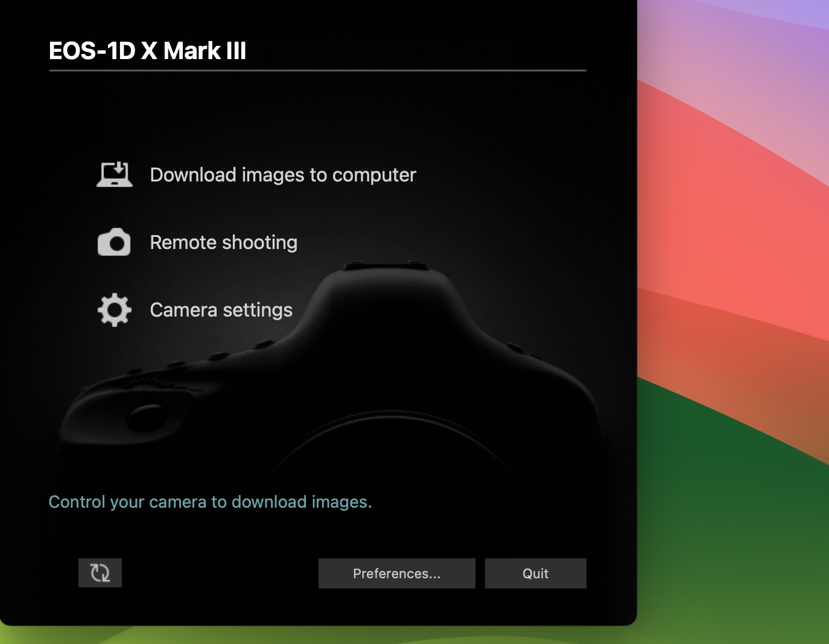The height and width of the screenshot is (644, 829).
Task: Tap the gear icon near Camera settings
Action: coord(114,310)
